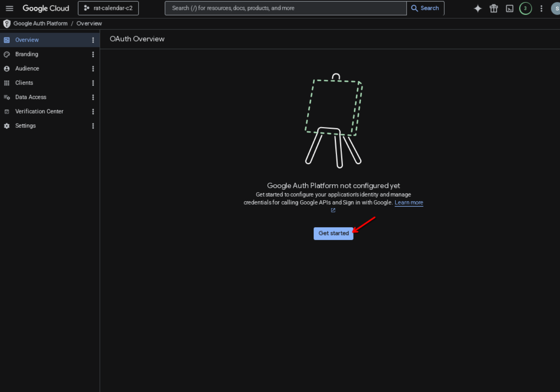Follow the Learn more link
This screenshot has height=392, width=560.
pos(409,203)
